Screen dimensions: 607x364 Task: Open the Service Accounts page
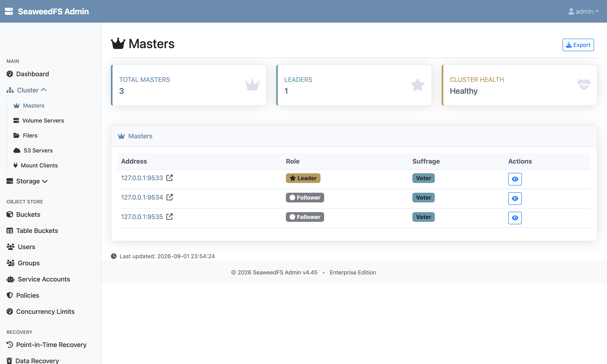click(38, 279)
